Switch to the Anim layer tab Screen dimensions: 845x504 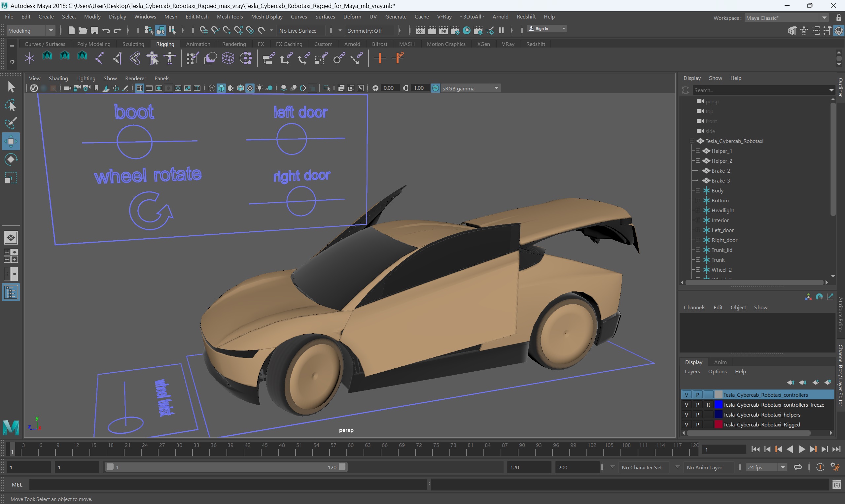click(x=720, y=362)
